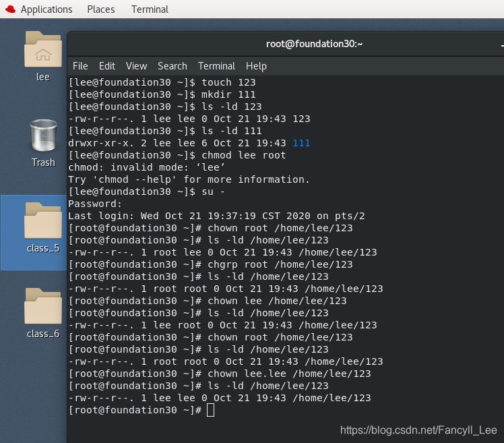Open the top-panel Terminal app menu
The width and height of the screenshot is (504, 443).
click(150, 9)
